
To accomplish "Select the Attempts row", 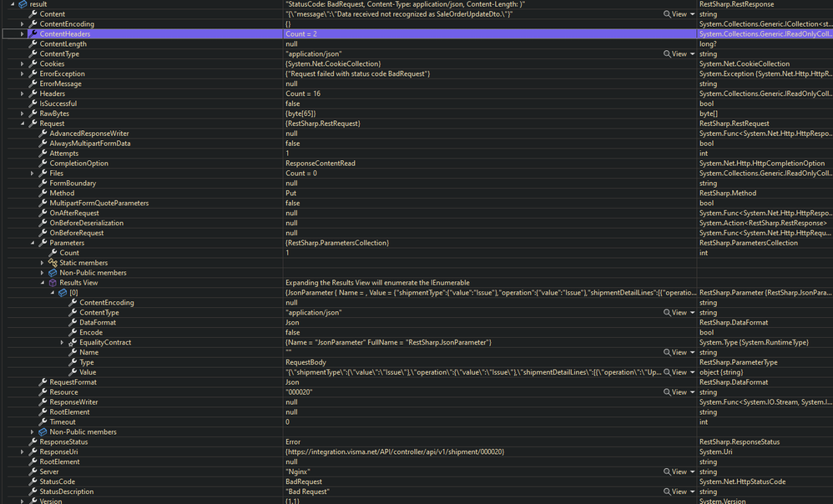I will point(416,154).
